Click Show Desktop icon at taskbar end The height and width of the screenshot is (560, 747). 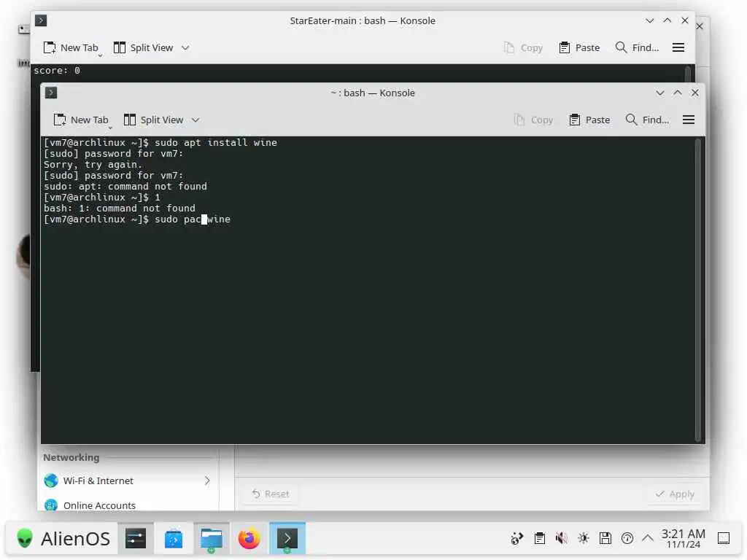723,539
